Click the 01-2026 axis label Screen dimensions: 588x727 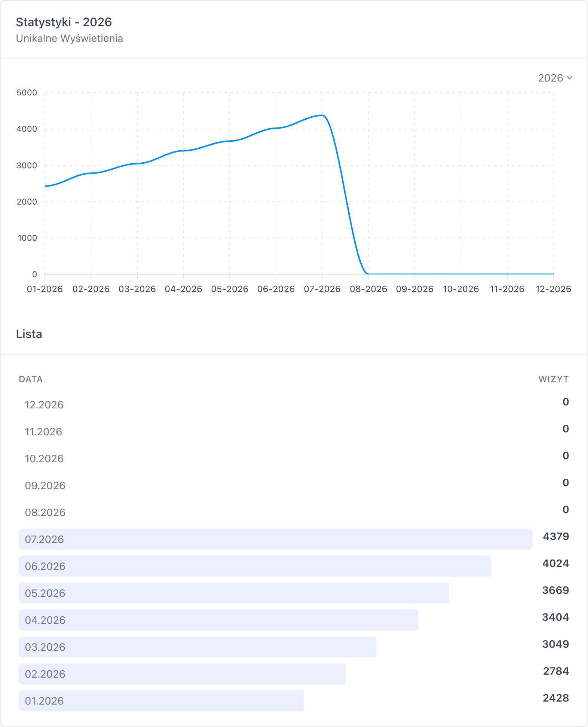pos(45,289)
